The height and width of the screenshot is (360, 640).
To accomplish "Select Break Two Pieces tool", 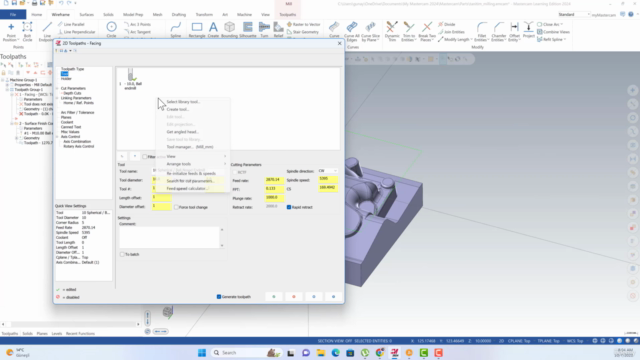I will pyautogui.click(x=427, y=31).
